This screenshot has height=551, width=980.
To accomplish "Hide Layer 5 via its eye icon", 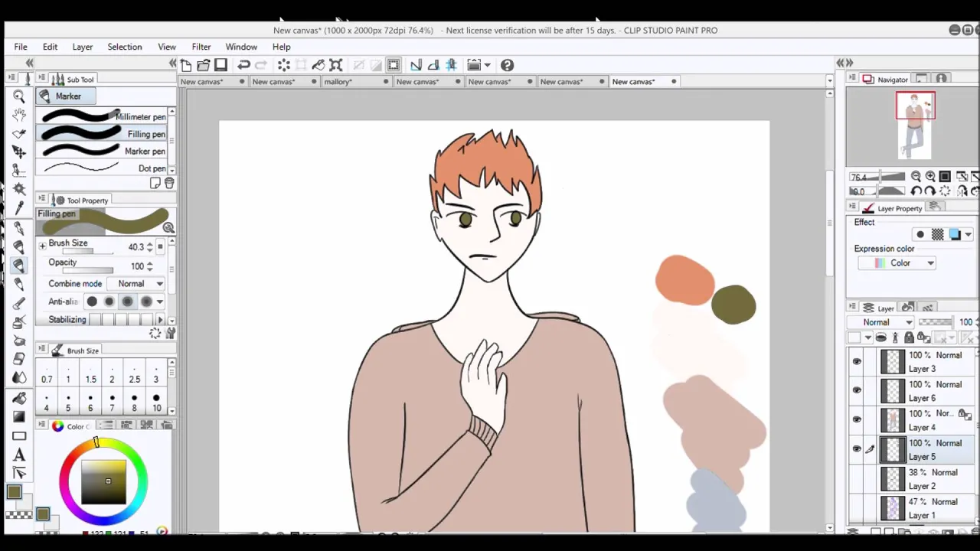I will pyautogui.click(x=857, y=449).
